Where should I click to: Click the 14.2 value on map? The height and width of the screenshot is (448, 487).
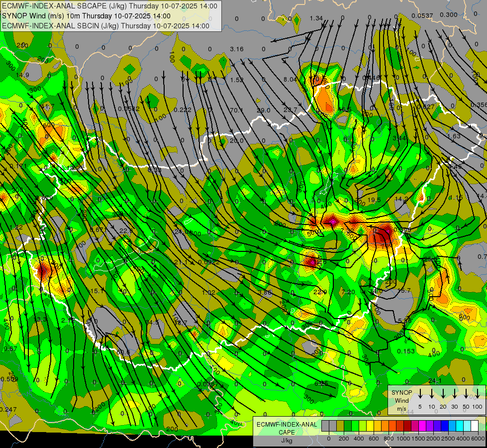pos(401,199)
